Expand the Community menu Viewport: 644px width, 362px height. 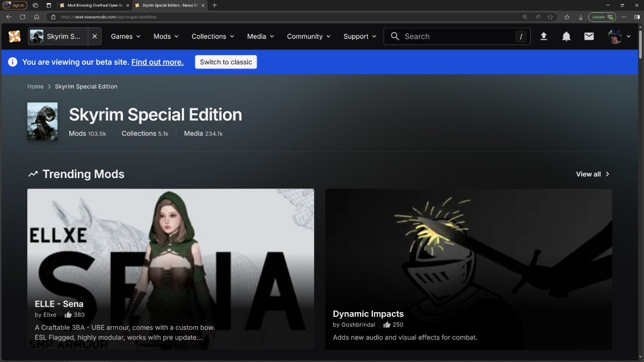(309, 36)
